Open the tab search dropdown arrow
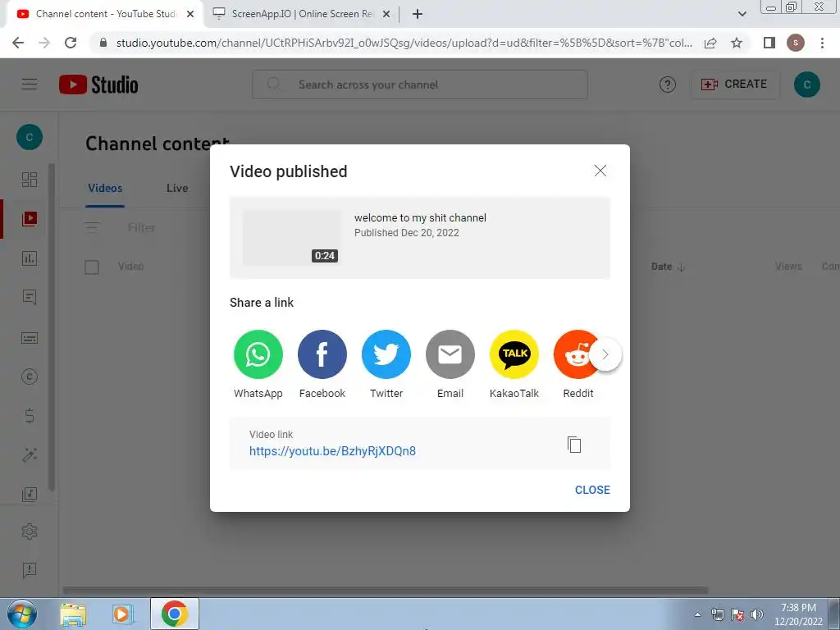840x630 pixels. [x=742, y=14]
